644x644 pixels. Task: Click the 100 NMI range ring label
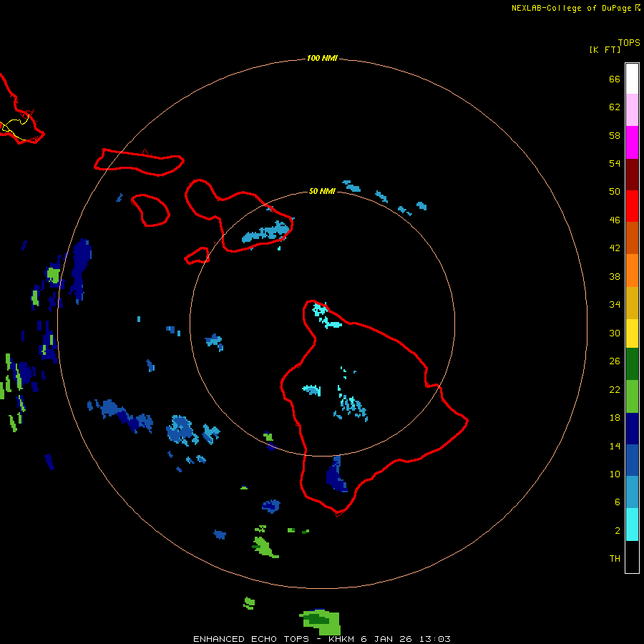pos(322,58)
